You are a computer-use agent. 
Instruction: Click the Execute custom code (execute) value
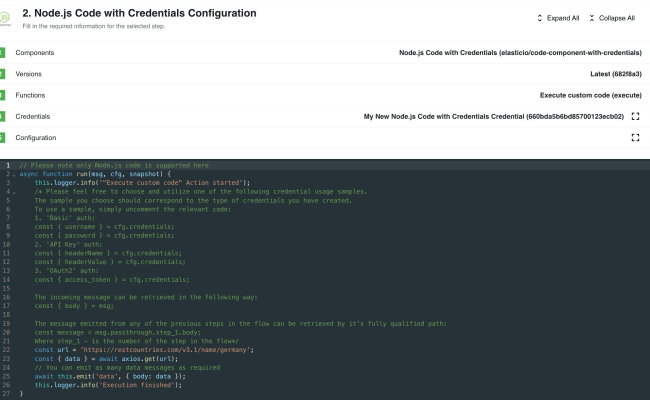590,95
